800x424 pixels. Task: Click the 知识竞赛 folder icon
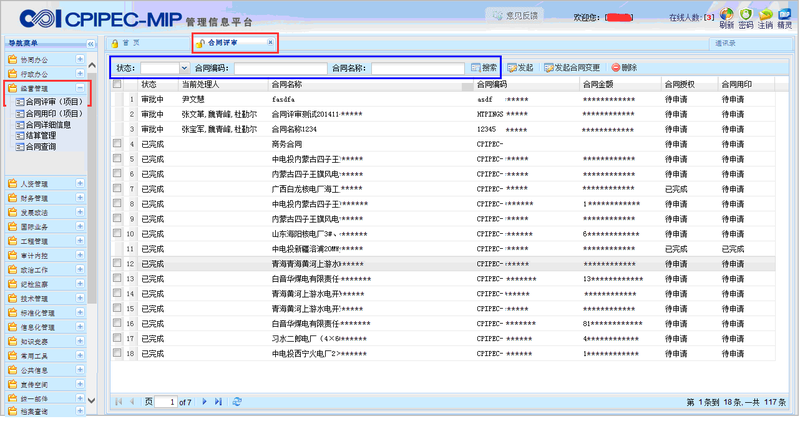point(13,341)
